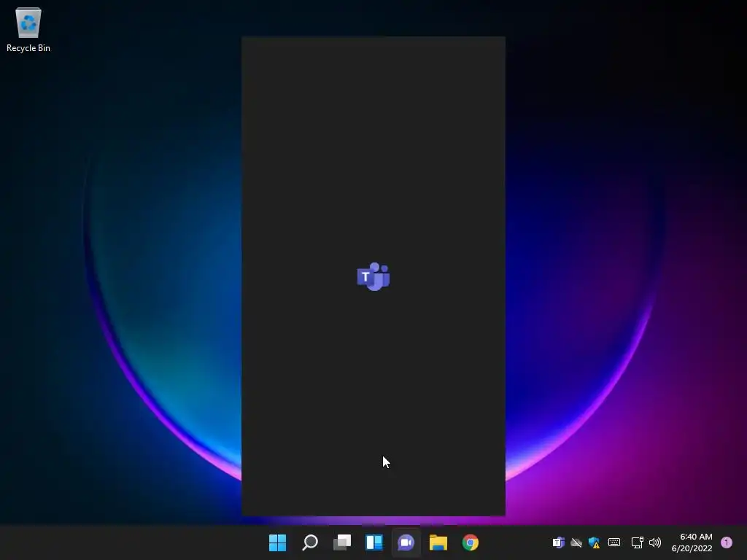
Task: Open the volume speaker icon
Action: 655,542
